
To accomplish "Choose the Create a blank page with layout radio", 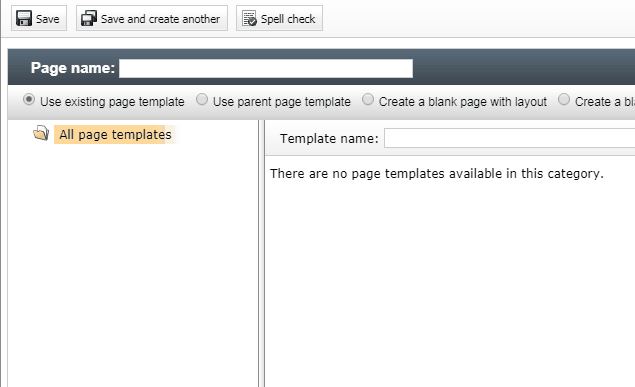I will click(368, 100).
